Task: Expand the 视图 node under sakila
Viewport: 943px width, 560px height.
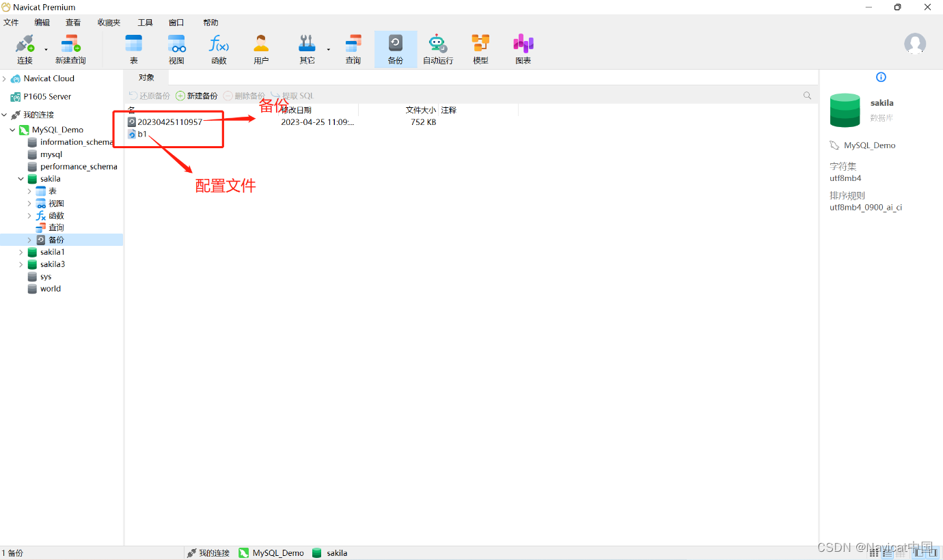Action: click(x=29, y=204)
